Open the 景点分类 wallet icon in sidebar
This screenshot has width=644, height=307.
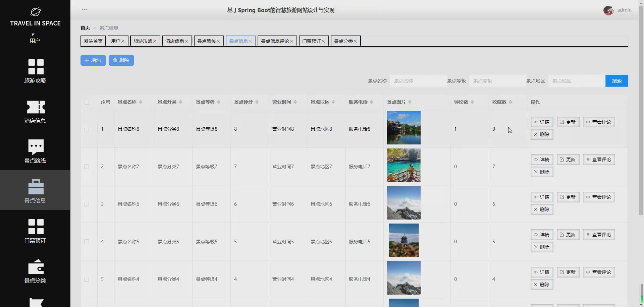click(36, 267)
